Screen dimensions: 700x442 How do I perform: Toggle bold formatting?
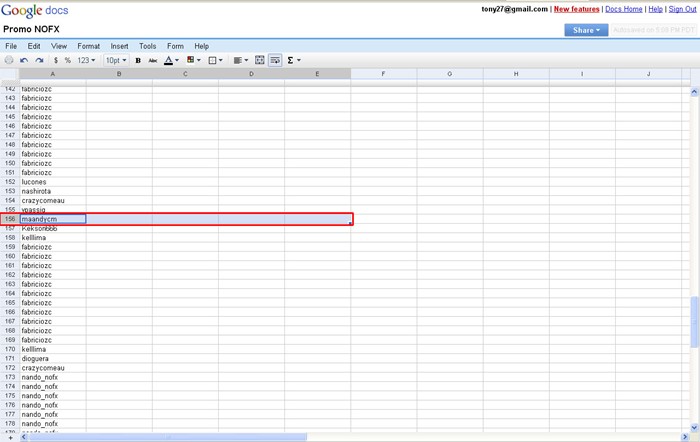(x=138, y=60)
